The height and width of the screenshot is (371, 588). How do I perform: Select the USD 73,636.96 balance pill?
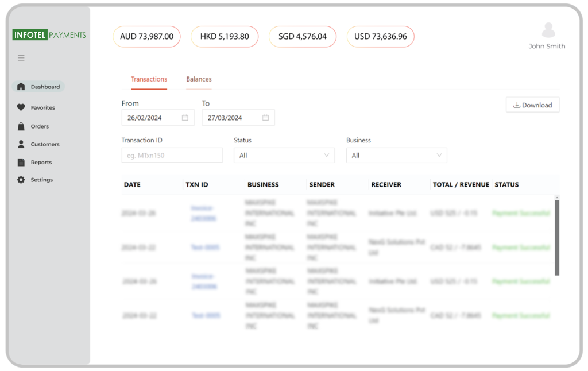380,37
